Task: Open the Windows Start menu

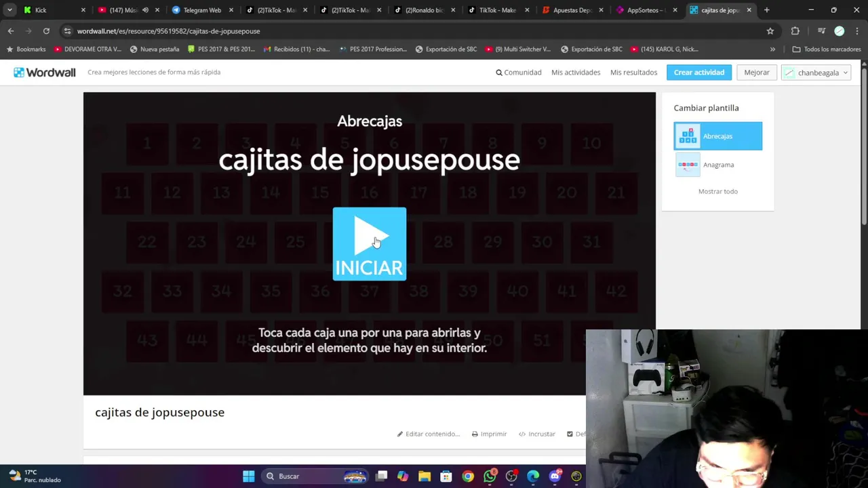Action: tap(249, 476)
